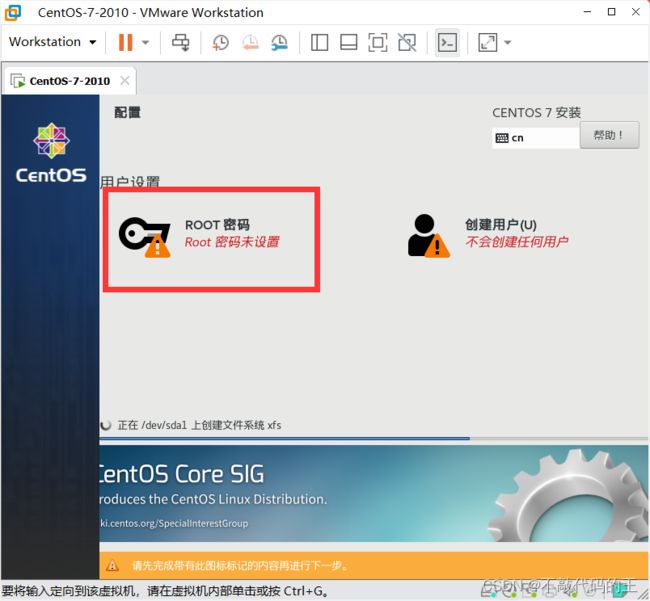Open the console view button

447,42
